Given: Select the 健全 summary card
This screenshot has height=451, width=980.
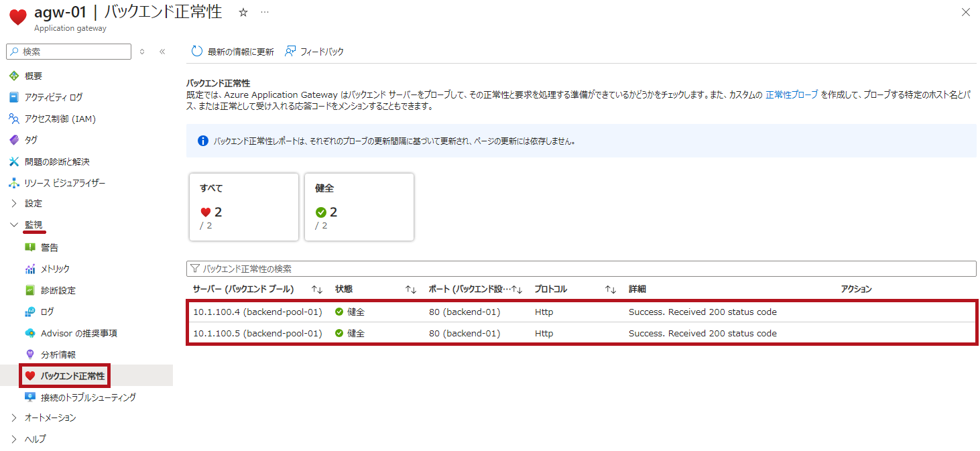Looking at the screenshot, I should point(359,206).
